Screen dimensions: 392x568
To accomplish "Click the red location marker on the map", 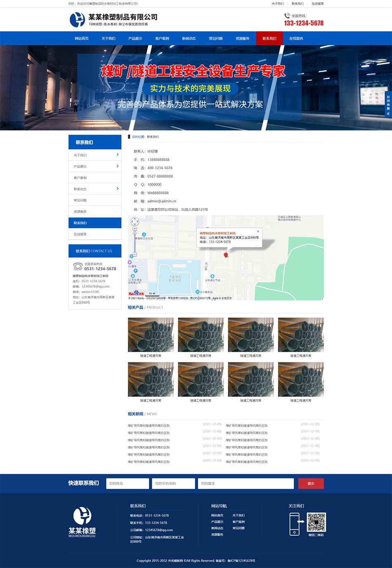I will pos(226,255).
